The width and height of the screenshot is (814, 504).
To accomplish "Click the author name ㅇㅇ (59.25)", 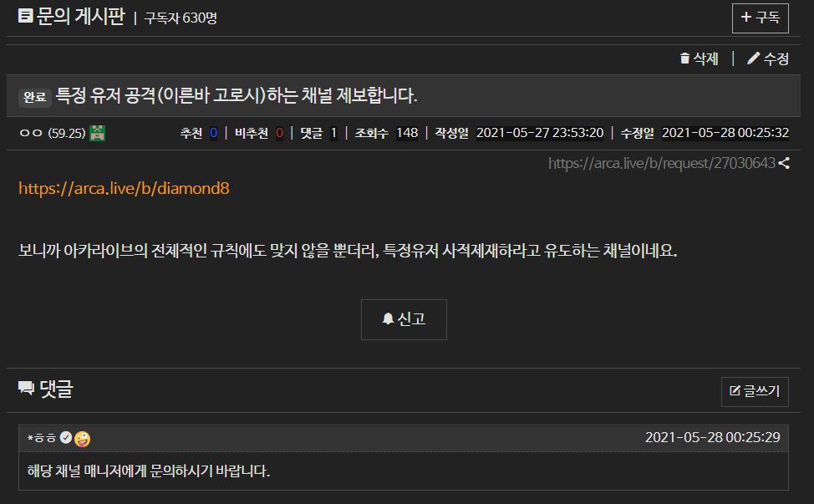I will pos(53,134).
